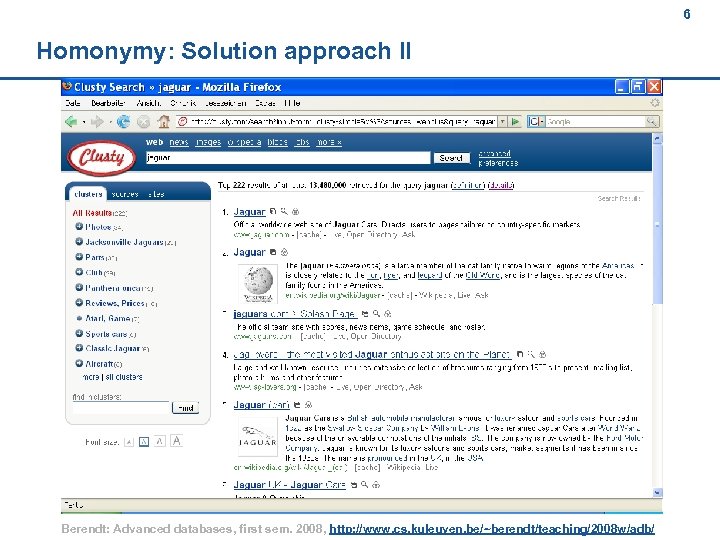The width and height of the screenshot is (720, 540).
Task: Click the Firefox back arrow button
Action: [x=71, y=122]
